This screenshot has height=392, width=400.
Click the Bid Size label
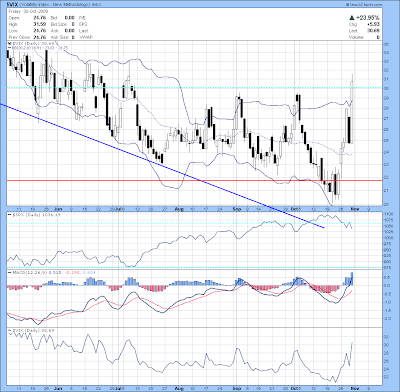coord(59,24)
